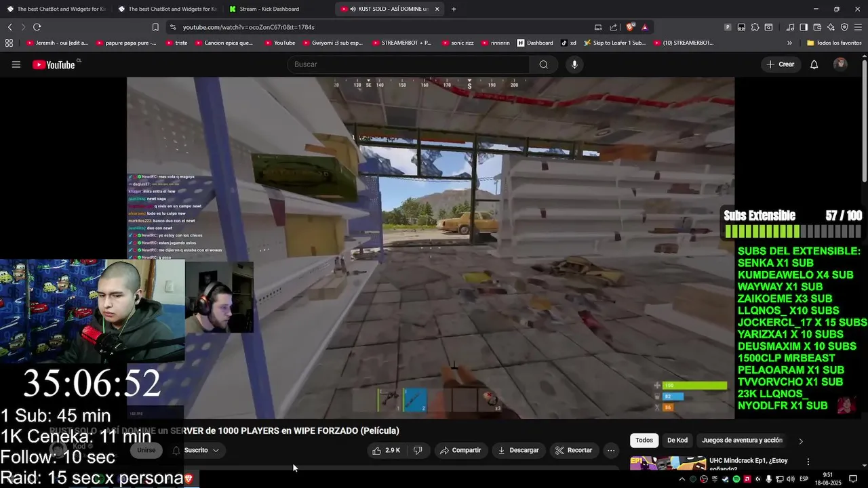Open the Steam tray icon
The image size is (868, 488).
coord(726,479)
